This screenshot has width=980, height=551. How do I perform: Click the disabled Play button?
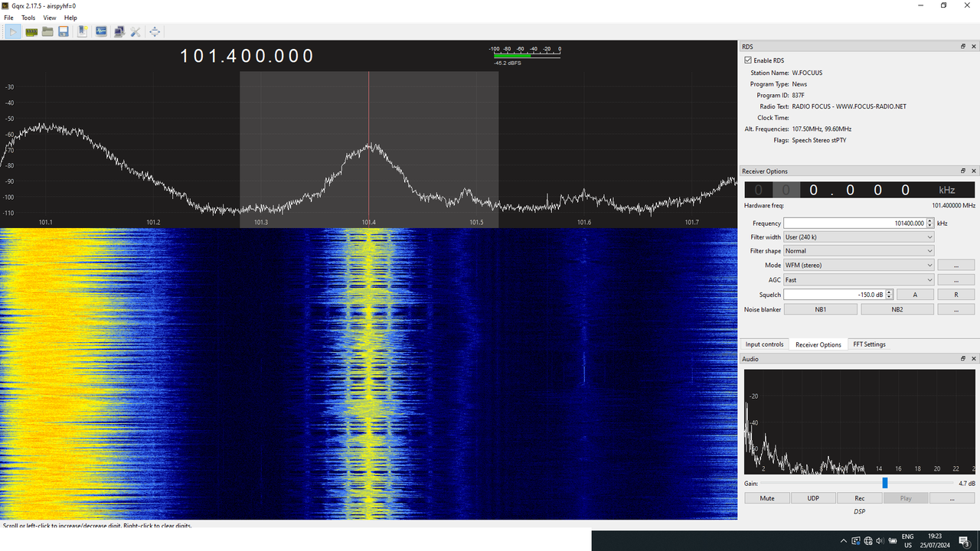[906, 498]
